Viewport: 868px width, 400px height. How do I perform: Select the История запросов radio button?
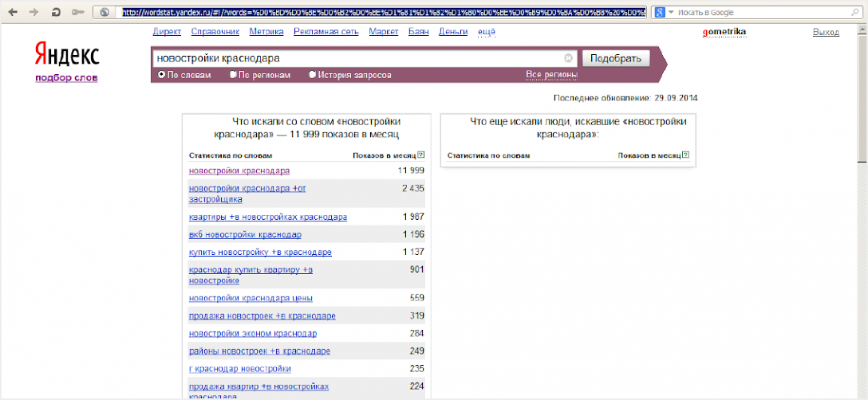313,75
